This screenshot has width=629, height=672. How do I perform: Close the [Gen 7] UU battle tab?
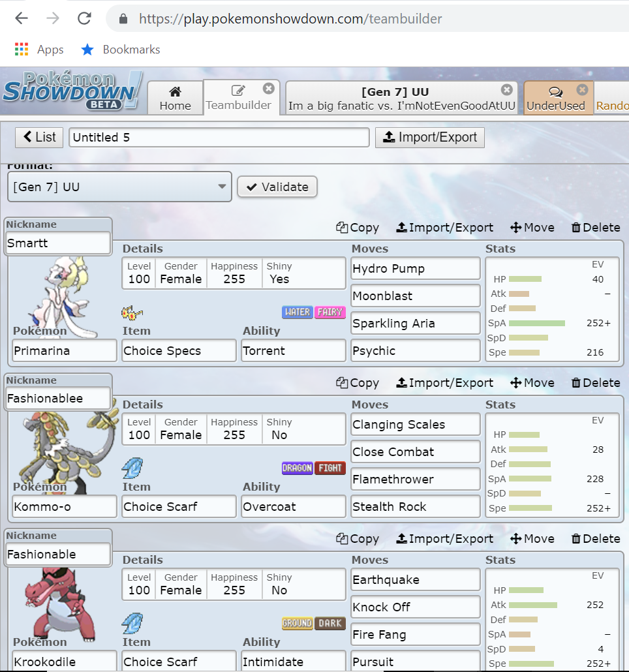pyautogui.click(x=507, y=89)
